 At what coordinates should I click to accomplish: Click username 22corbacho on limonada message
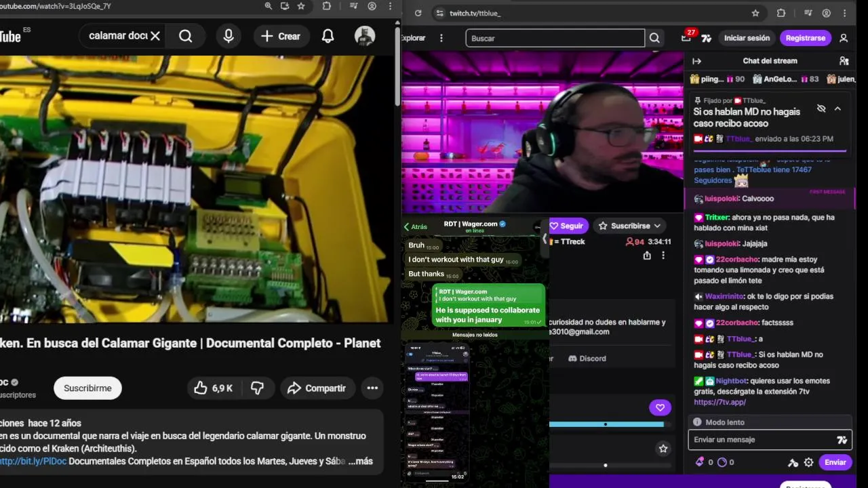click(x=736, y=260)
